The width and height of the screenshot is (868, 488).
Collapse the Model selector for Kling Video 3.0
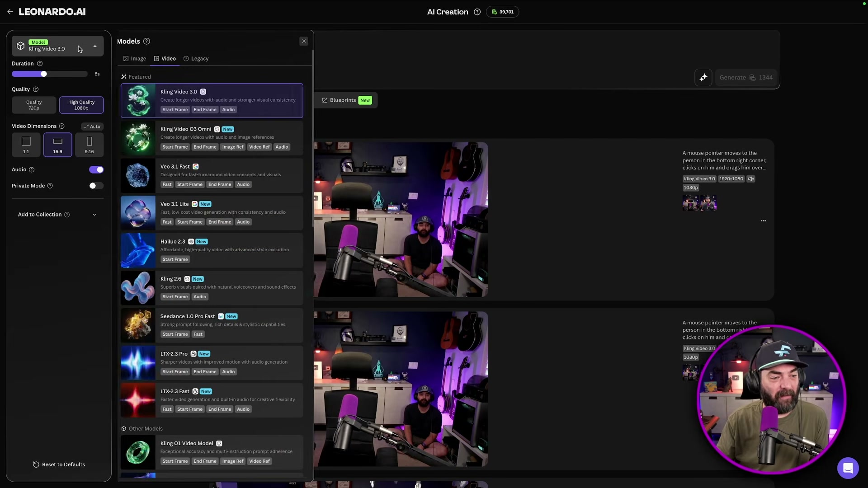point(95,46)
